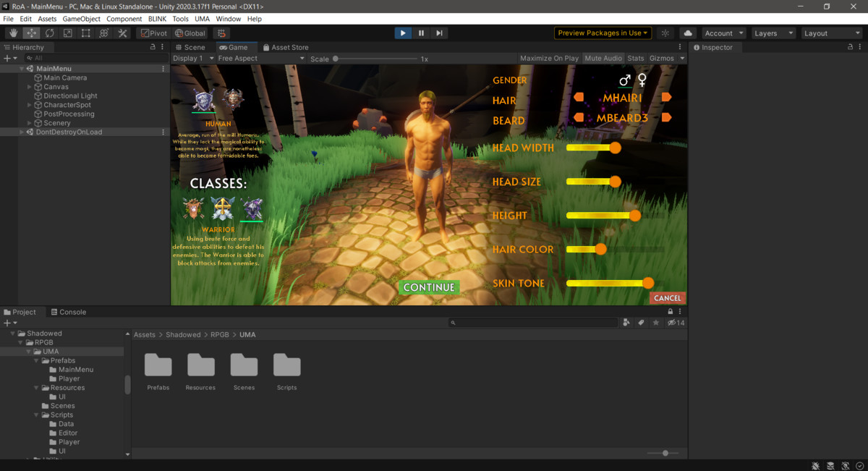Select the Hand tool in the toolbar
The width and height of the screenshot is (868, 471).
(13, 33)
